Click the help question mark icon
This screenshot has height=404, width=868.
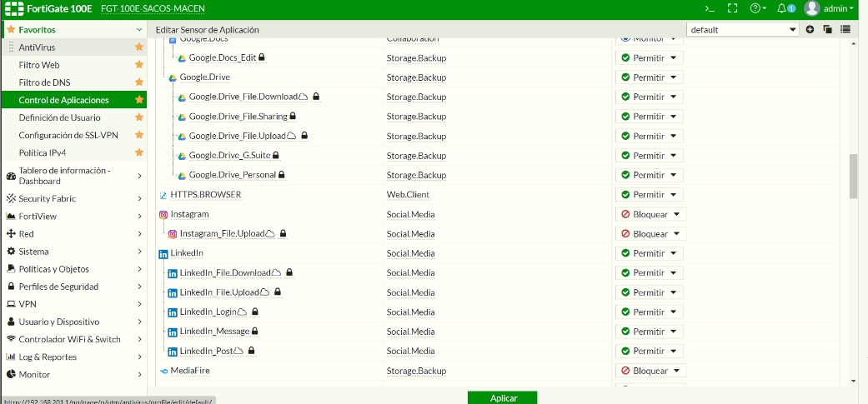click(x=757, y=8)
